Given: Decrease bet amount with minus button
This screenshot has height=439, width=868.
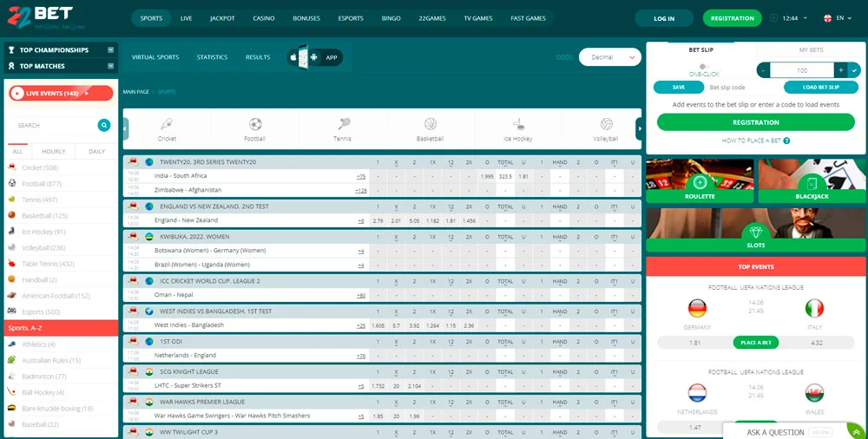Looking at the screenshot, I should [763, 70].
